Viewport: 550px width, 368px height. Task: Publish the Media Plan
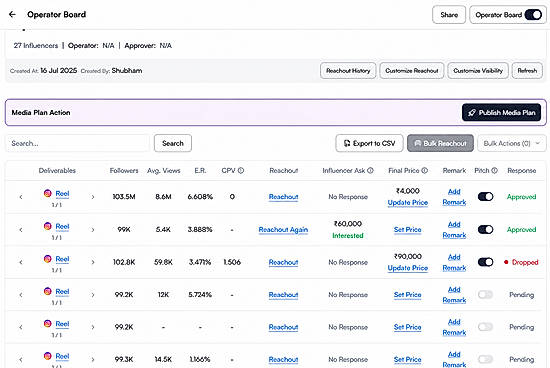[x=501, y=113]
